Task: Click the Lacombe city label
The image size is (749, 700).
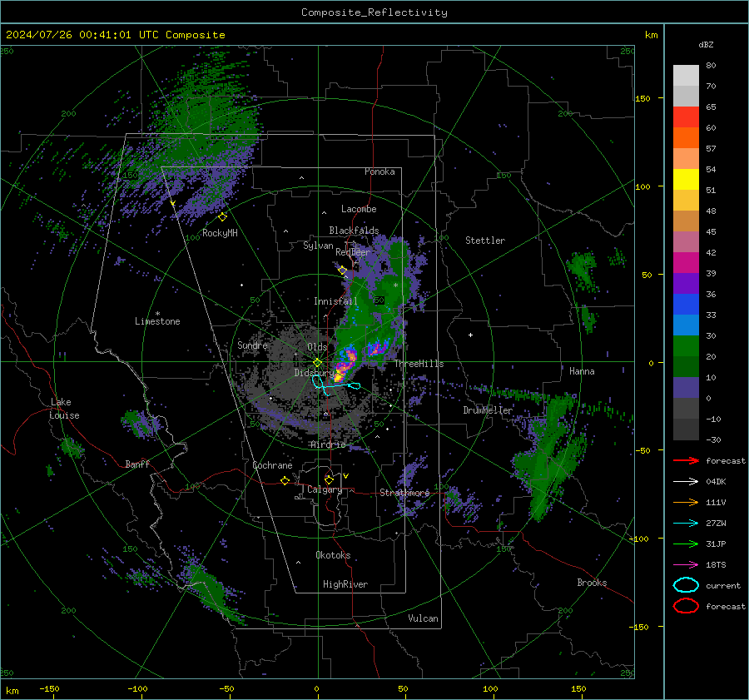Action: 359,209
